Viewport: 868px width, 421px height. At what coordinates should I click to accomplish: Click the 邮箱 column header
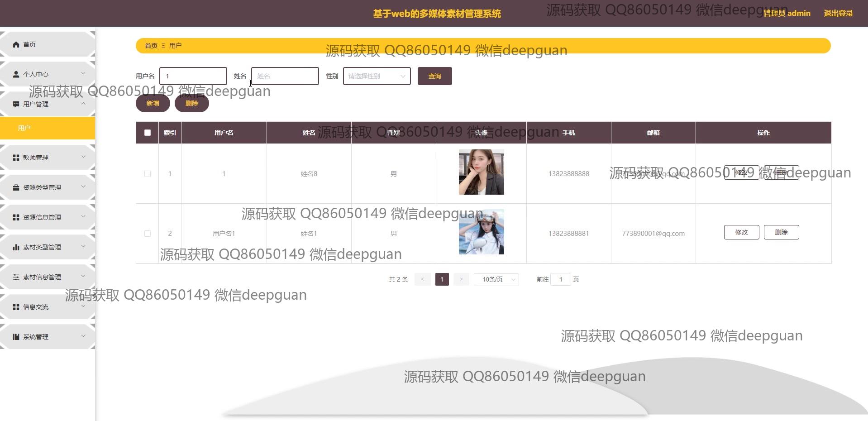[x=653, y=133]
